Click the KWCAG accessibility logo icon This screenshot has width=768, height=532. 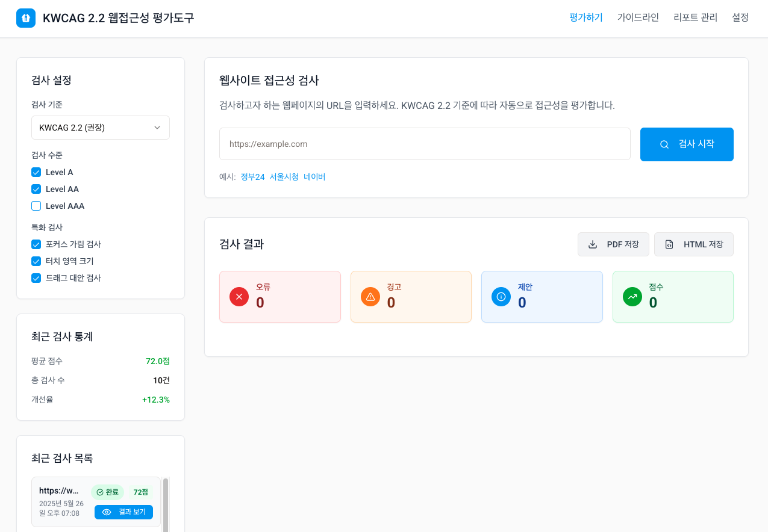tap(26, 18)
